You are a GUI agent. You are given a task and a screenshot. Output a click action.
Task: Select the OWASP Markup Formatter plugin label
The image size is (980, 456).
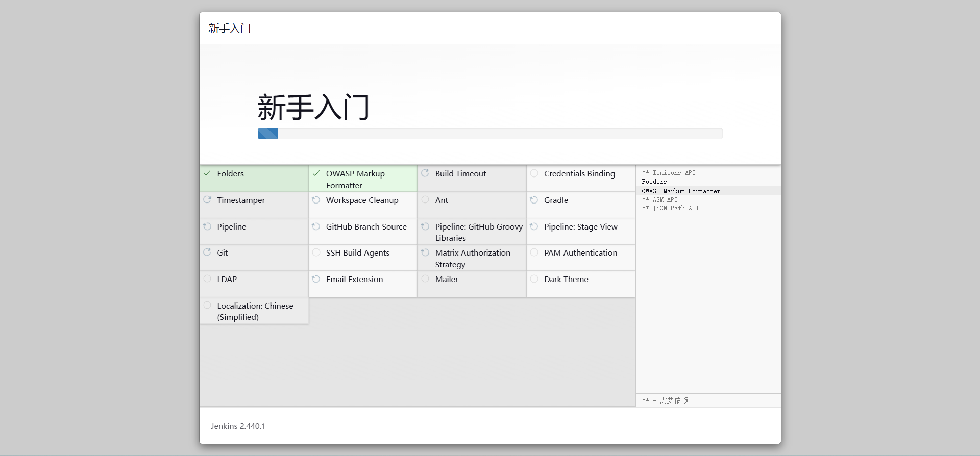point(355,180)
